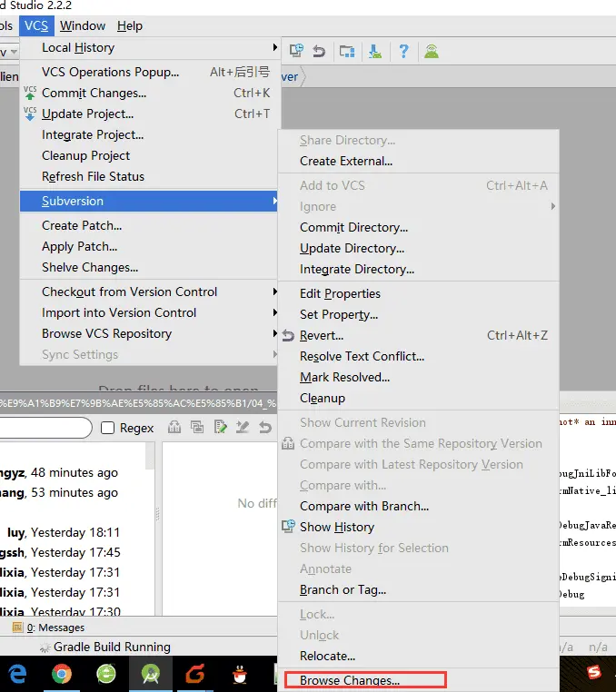
Task: Switch to Android Studio in the taskbar
Action: click(151, 674)
